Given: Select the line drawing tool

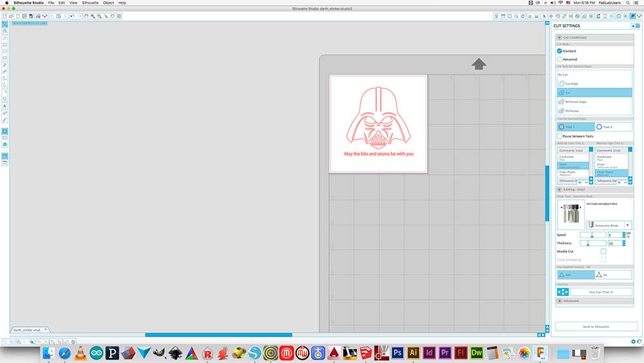Looking at the screenshot, I should pyautogui.click(x=5, y=38).
